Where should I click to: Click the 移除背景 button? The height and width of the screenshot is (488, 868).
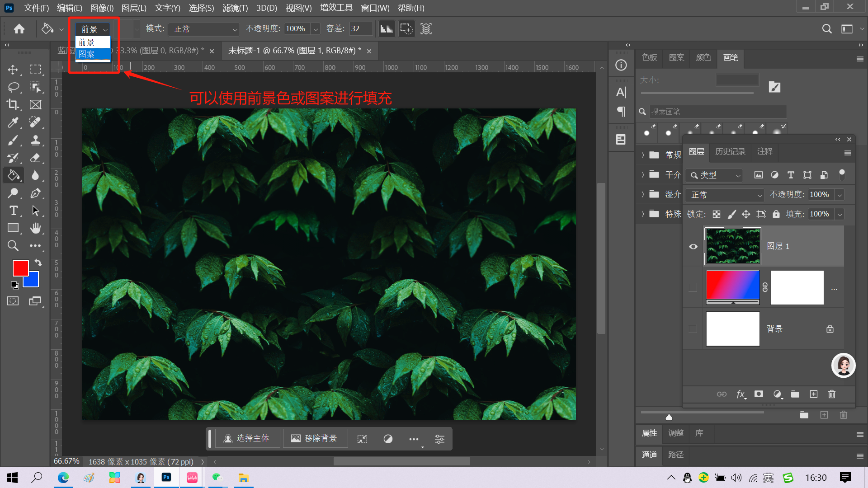pos(315,438)
